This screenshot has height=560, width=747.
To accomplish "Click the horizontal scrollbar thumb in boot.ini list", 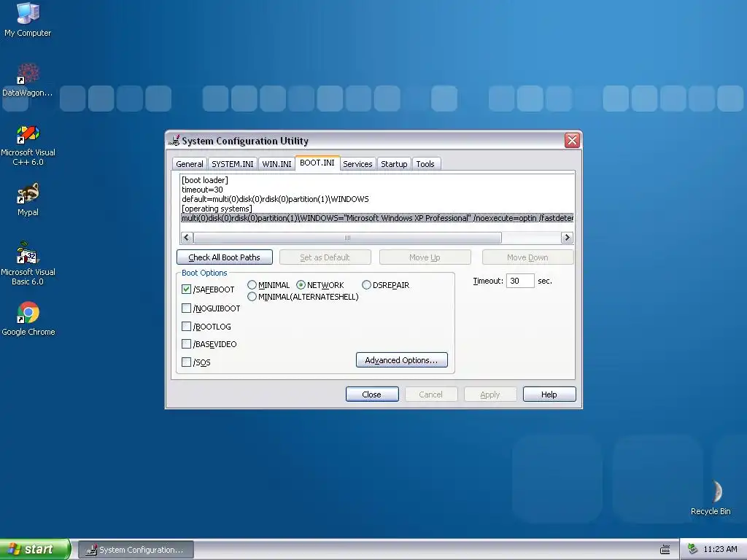I will tap(347, 237).
